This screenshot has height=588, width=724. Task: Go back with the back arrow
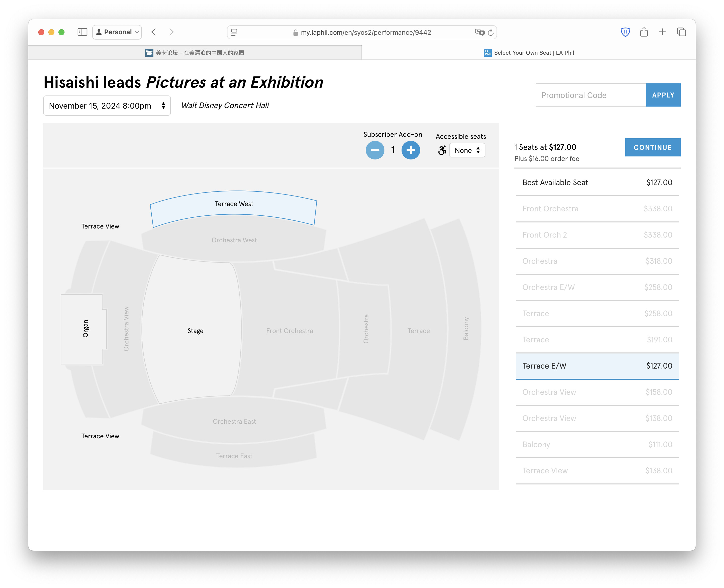154,32
